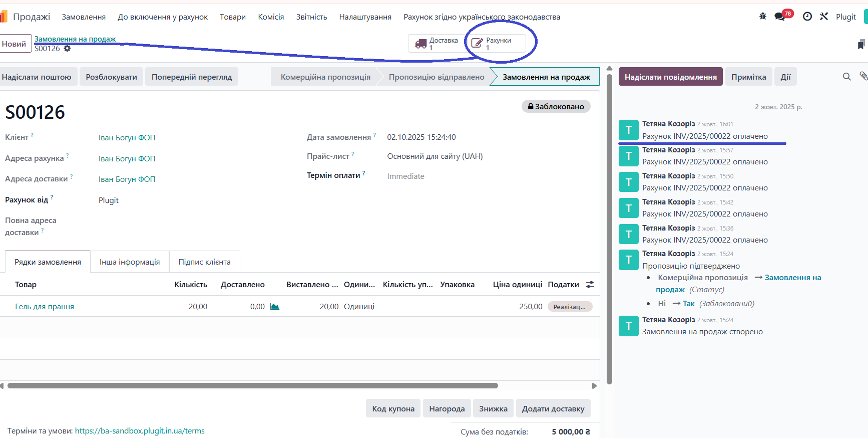Open the activities clock icon
Screen dimensions: 868x438
click(807, 17)
